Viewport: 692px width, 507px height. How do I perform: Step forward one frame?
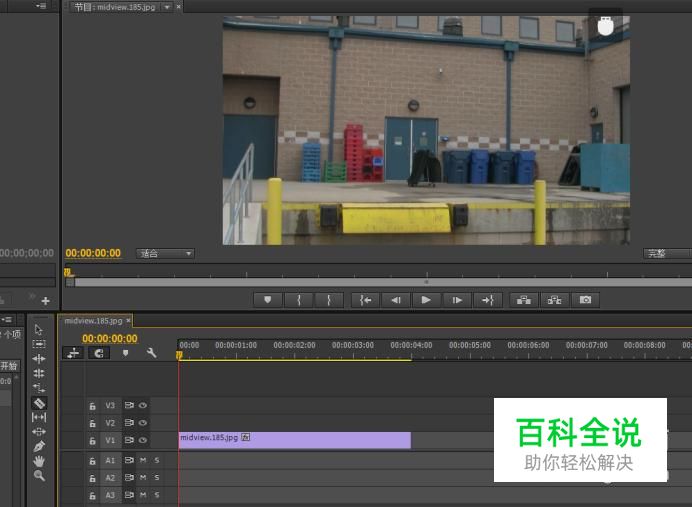tap(457, 300)
